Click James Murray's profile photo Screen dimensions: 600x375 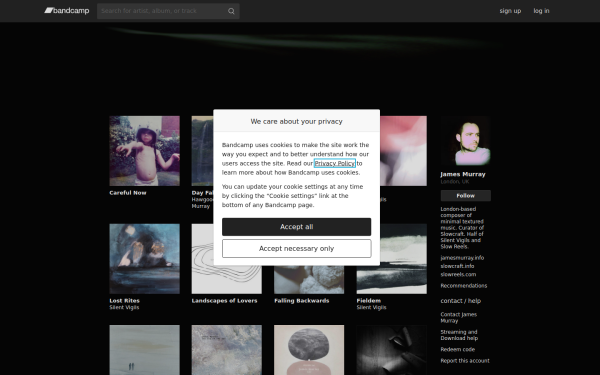(466, 141)
